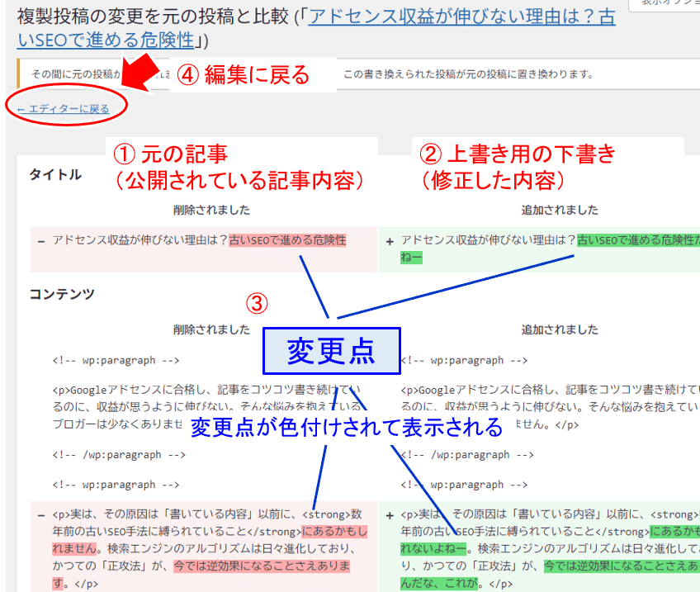This screenshot has width=700, height=592.
Task: Click the blue '変更点' label box
Action: pyautogui.click(x=330, y=351)
